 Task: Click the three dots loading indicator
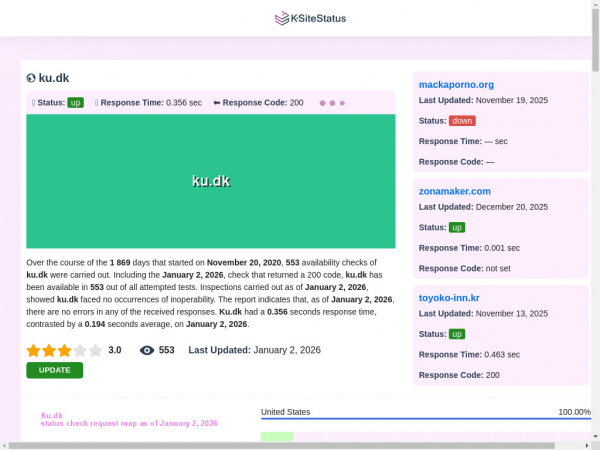click(x=332, y=103)
